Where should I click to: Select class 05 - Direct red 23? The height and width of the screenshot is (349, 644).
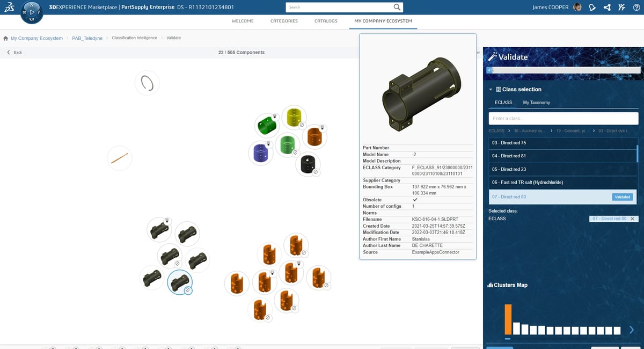point(561,169)
